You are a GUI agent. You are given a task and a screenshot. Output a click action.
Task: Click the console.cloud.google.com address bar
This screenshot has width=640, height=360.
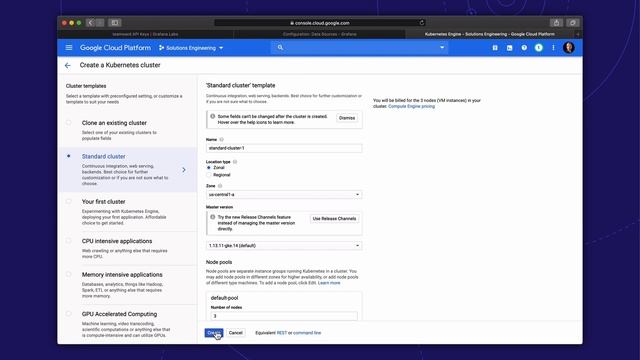(320, 23)
